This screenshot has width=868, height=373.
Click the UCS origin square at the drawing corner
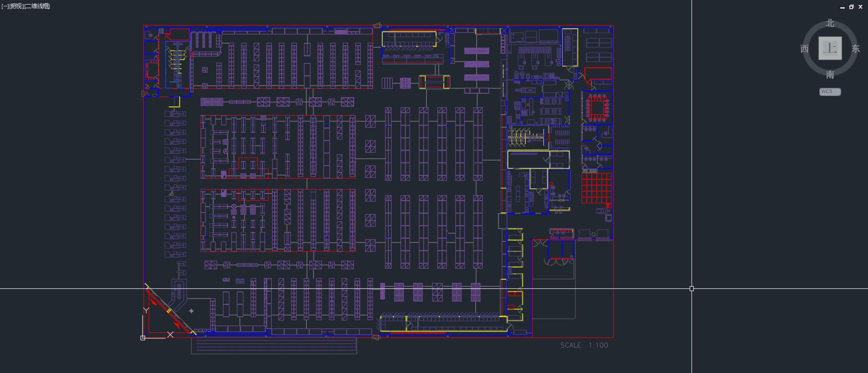[143, 338]
